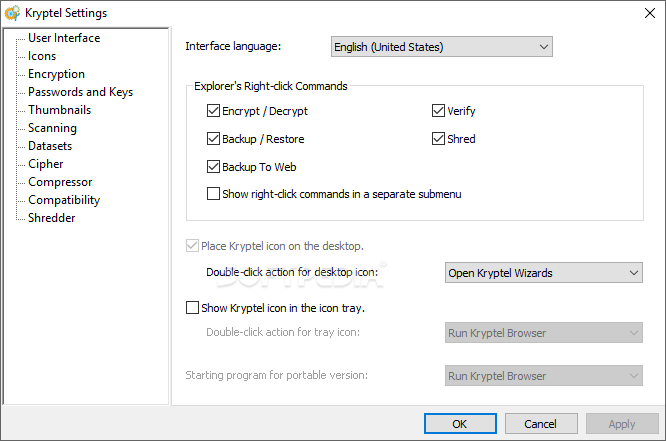Click the Kryptel Settings window title
The height and width of the screenshot is (441, 666).
pyautogui.click(x=66, y=13)
